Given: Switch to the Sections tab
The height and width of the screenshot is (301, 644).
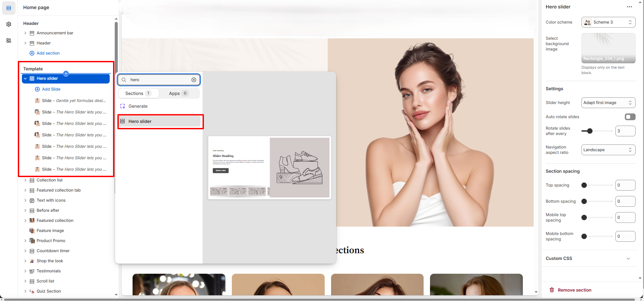Looking at the screenshot, I should coord(138,93).
